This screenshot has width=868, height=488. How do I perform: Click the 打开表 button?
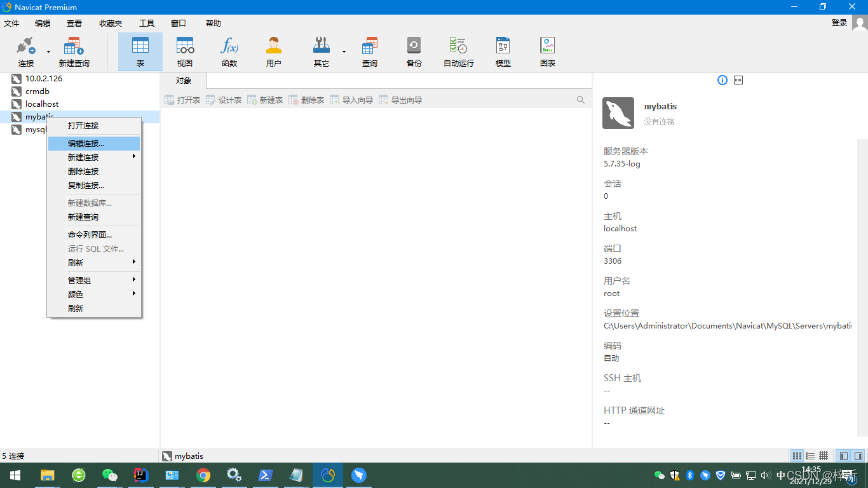[x=182, y=100]
